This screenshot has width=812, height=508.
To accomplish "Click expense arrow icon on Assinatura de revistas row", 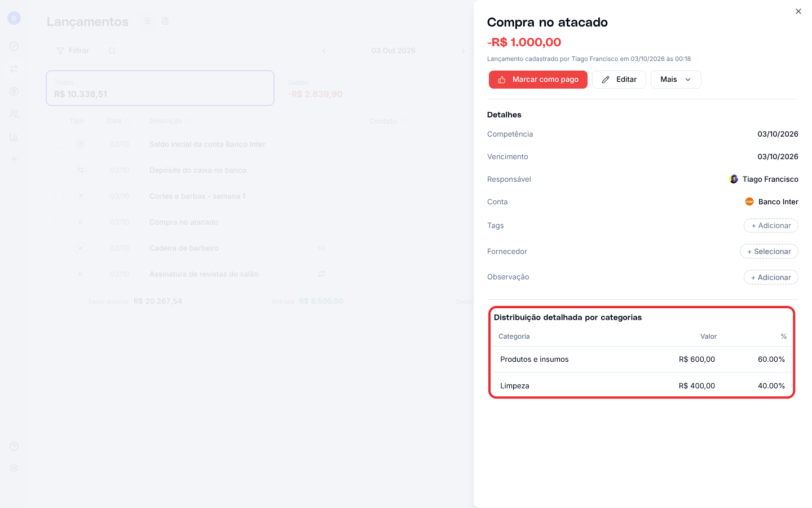I will pyautogui.click(x=81, y=274).
